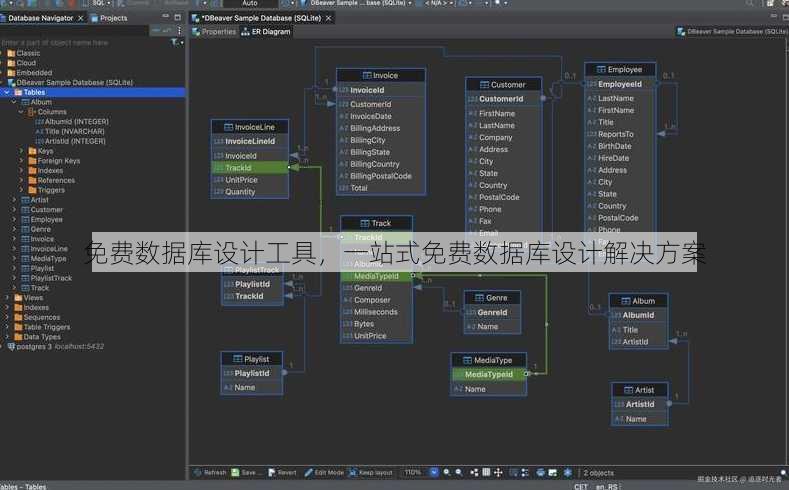
Task: Close the DBeaver Sample Database editor tab
Action: click(329, 18)
